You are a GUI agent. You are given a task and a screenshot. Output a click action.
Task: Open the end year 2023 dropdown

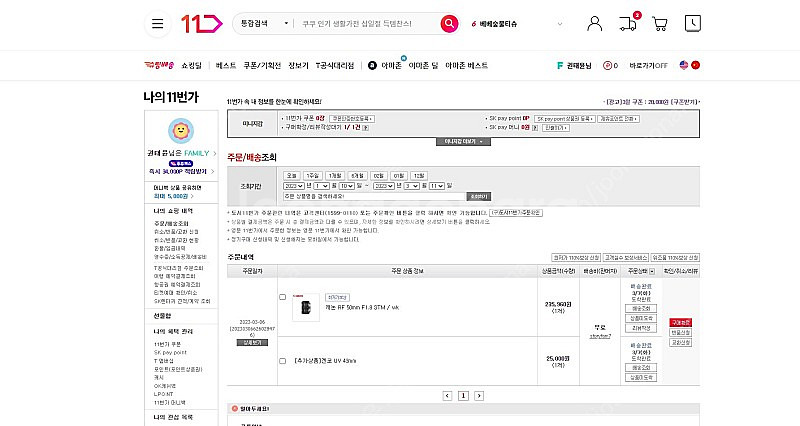click(x=384, y=186)
